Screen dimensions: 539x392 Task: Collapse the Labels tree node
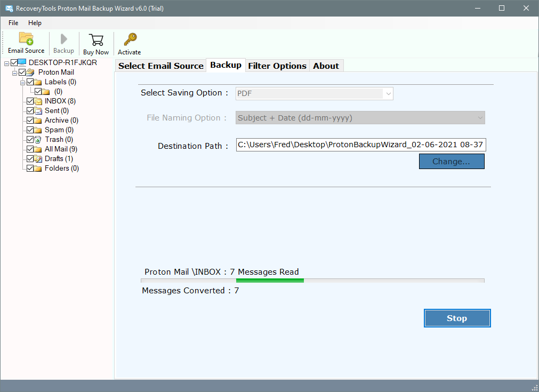pos(23,83)
